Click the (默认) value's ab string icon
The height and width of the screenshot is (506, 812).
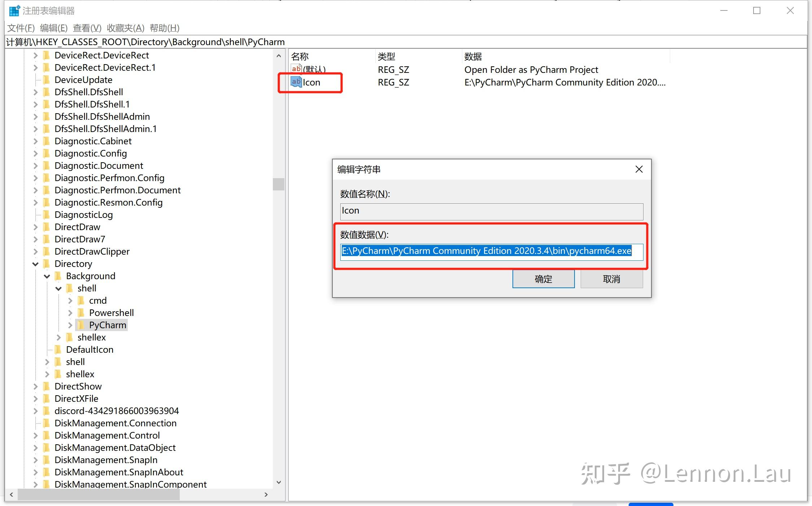tap(296, 69)
